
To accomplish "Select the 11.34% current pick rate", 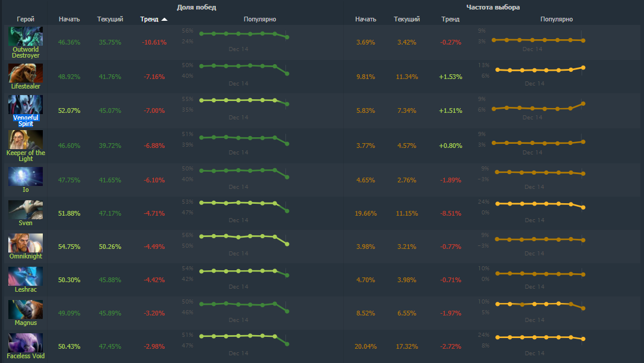I will (x=407, y=77).
